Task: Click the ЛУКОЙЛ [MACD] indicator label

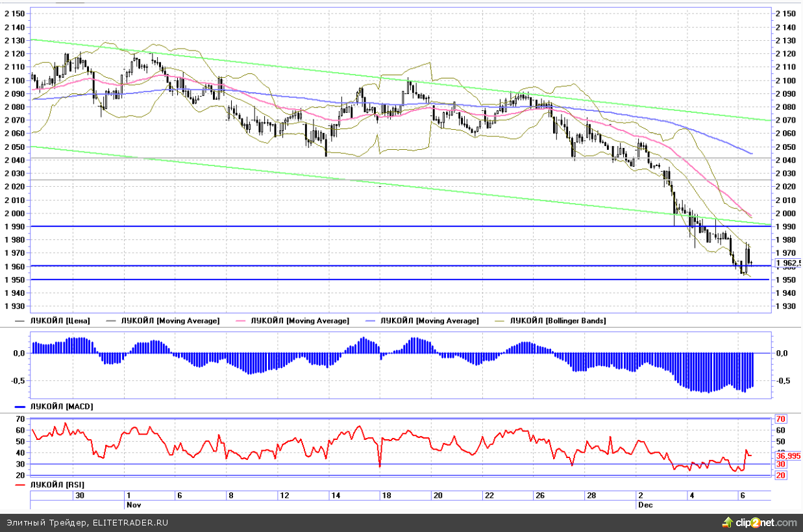Action: (61, 407)
